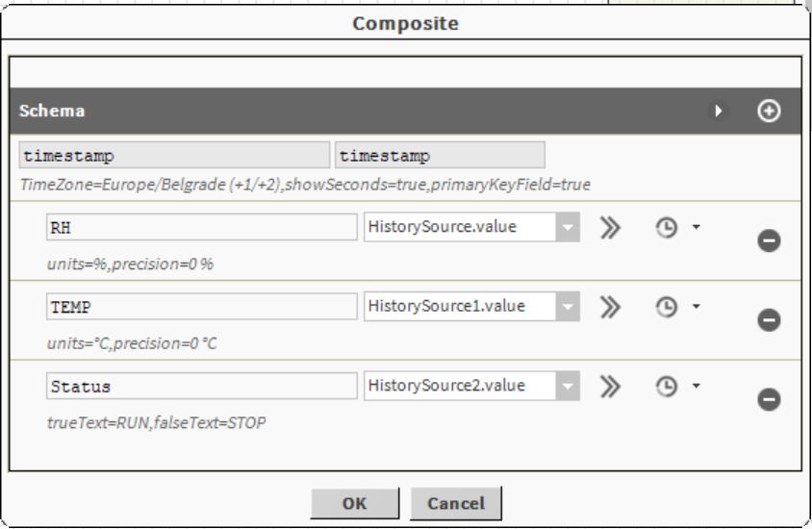Click double chevron icon for Status row

pos(610,387)
